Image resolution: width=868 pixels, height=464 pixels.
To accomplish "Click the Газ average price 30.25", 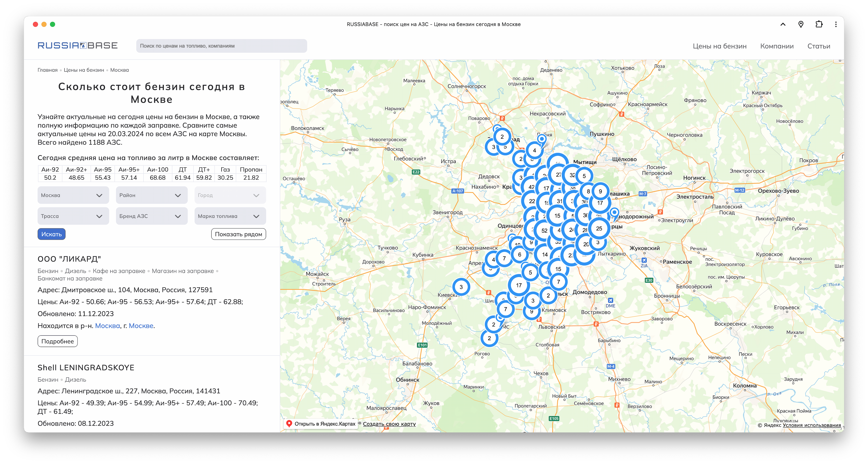I will [225, 178].
